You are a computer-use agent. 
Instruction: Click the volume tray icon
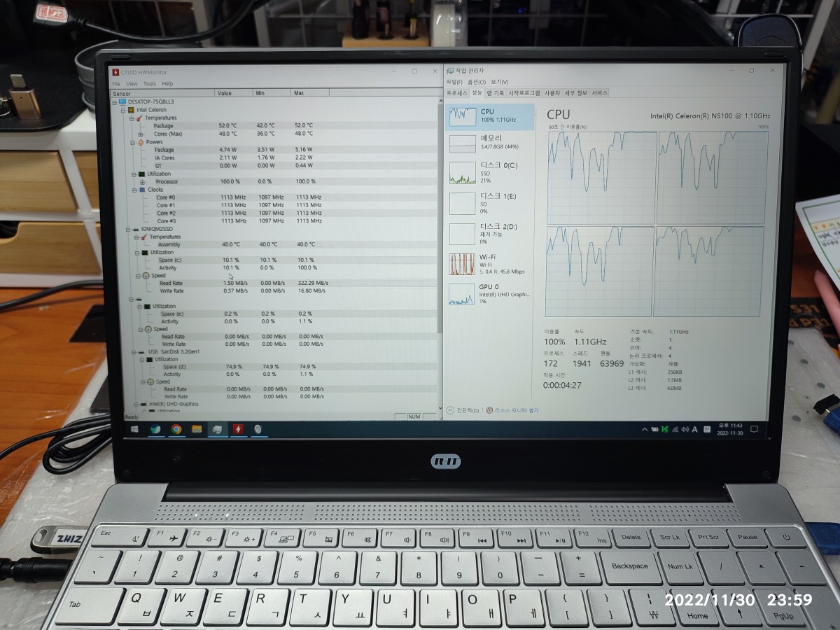[x=684, y=429]
